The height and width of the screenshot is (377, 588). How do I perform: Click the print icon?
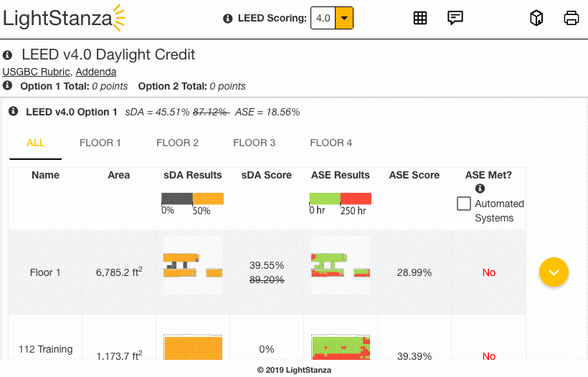click(571, 18)
